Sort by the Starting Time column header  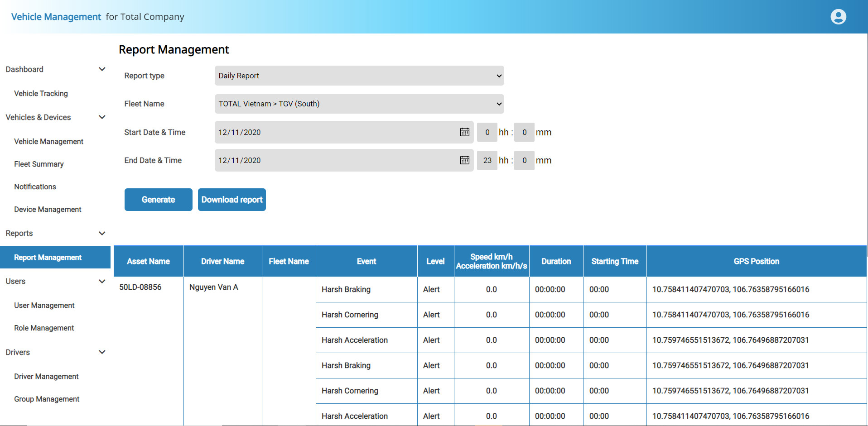(x=615, y=261)
